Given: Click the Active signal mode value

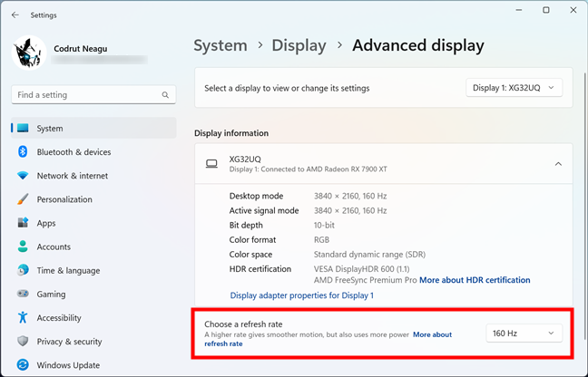Looking at the screenshot, I should (350, 210).
